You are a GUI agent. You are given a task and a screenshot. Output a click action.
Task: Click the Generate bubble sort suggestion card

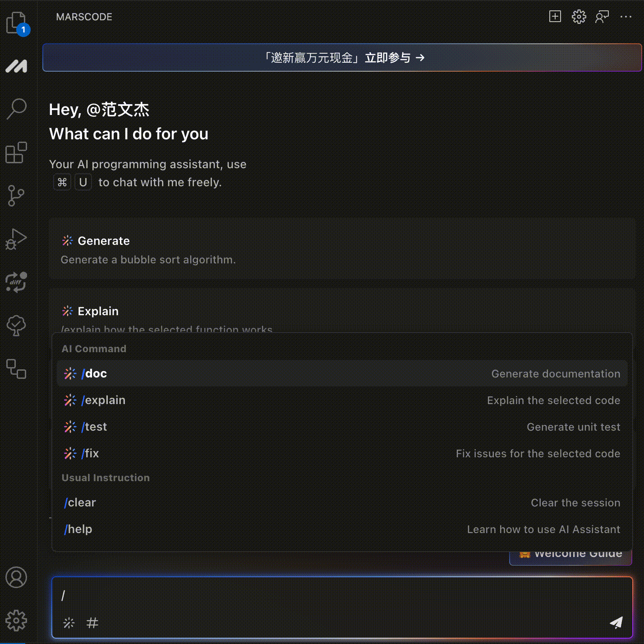pyautogui.click(x=342, y=249)
